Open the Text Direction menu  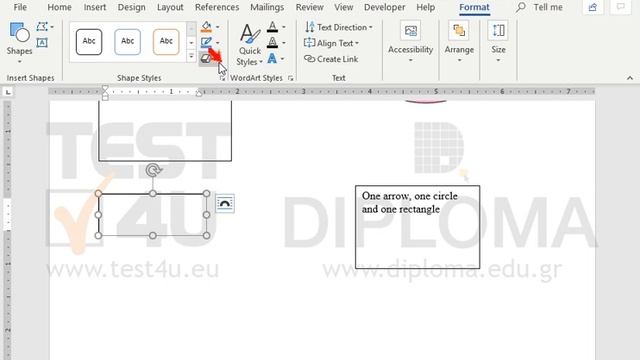click(x=339, y=27)
